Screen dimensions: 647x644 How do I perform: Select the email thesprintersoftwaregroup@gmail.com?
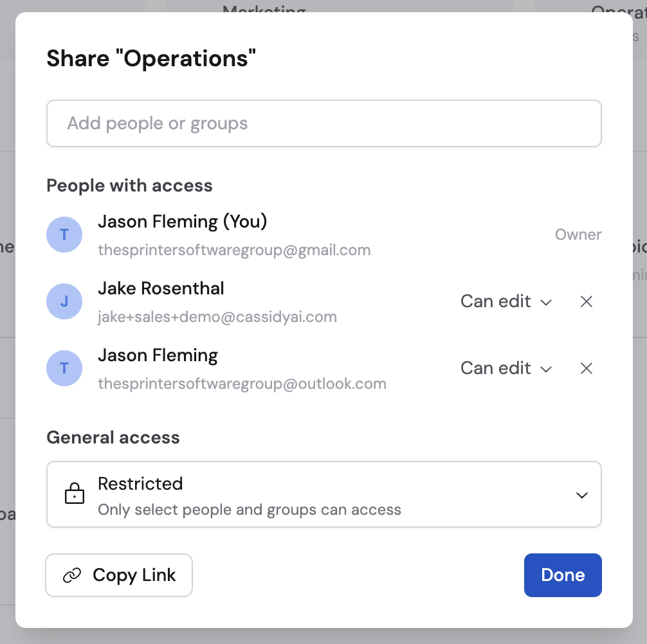tap(234, 250)
